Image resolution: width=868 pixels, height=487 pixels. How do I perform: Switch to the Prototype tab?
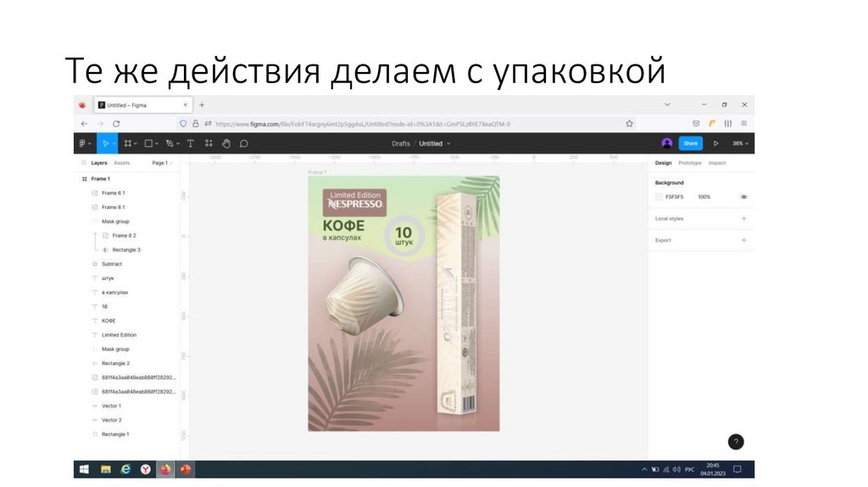pos(690,163)
